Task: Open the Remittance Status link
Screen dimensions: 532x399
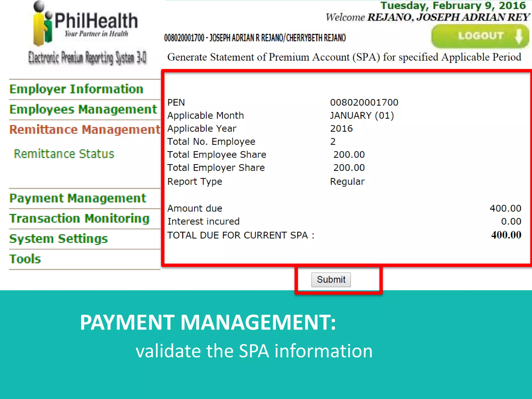Action: point(64,154)
